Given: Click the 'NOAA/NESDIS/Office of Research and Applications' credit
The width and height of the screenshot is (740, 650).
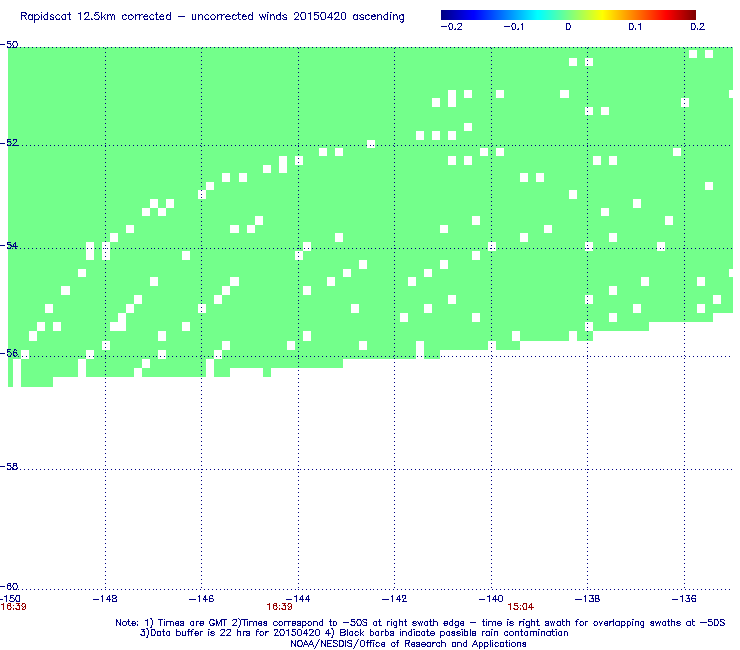Looking at the screenshot, I should tap(408, 644).
